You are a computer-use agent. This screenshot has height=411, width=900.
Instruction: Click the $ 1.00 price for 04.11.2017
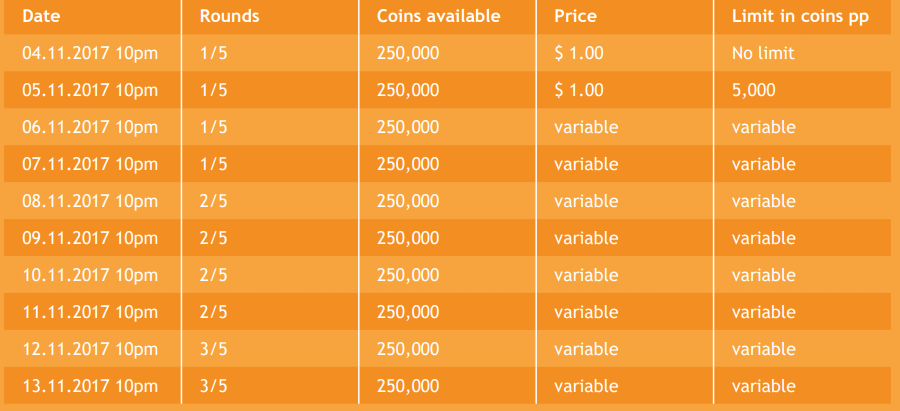click(579, 53)
